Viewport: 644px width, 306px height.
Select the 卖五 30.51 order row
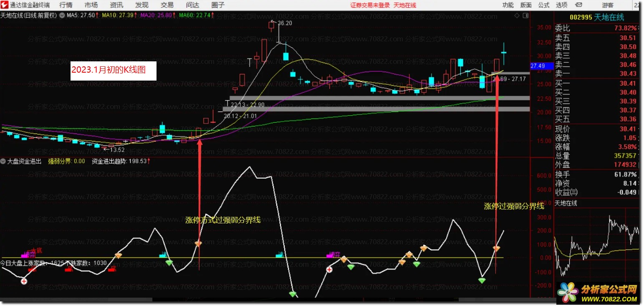(596, 38)
